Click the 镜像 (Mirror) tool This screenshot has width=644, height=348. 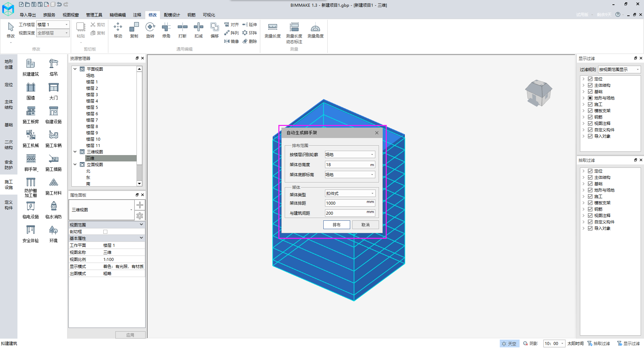pos(231,41)
